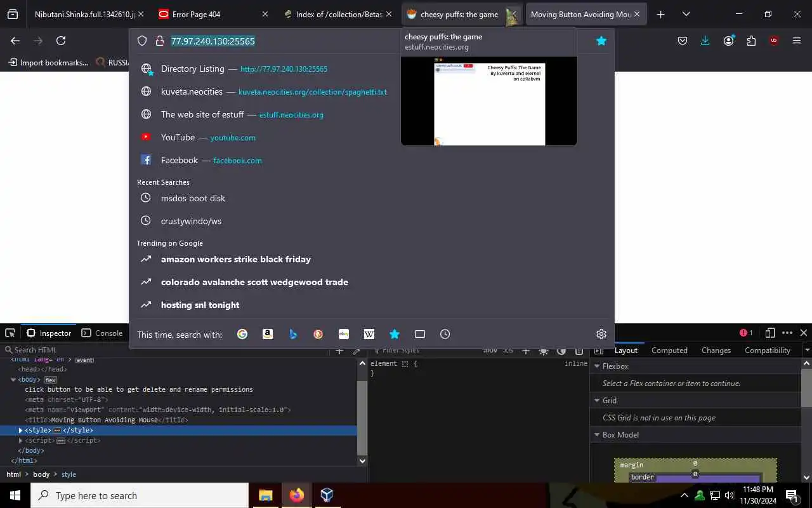Activate the devtools element picker
Screen dimensions: 812x508
[10, 333]
